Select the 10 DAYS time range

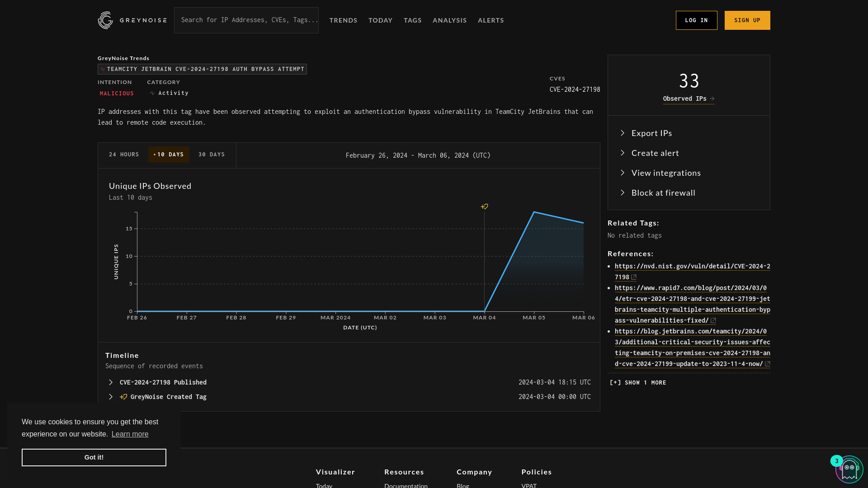pyautogui.click(x=169, y=155)
